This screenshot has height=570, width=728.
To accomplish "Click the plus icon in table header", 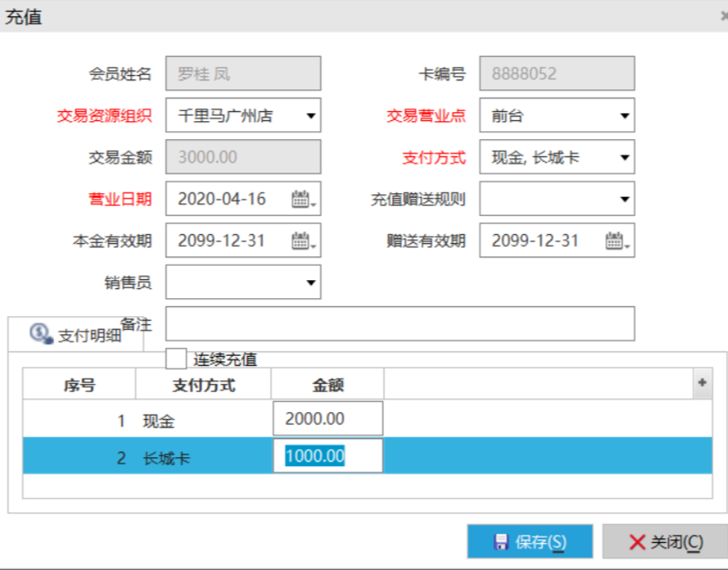I will (702, 383).
